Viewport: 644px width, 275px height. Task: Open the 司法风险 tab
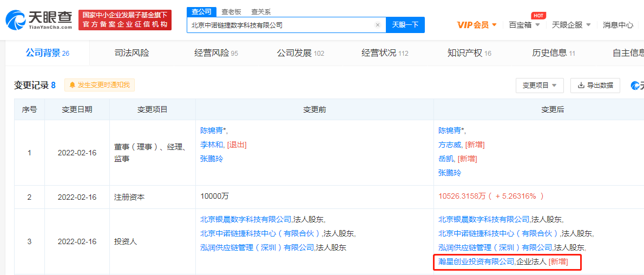tap(132, 53)
